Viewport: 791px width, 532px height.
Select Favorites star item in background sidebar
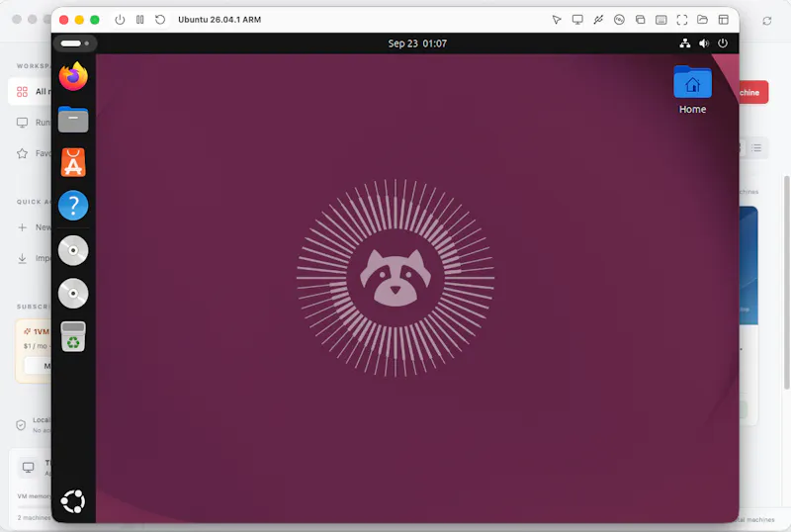(x=34, y=153)
